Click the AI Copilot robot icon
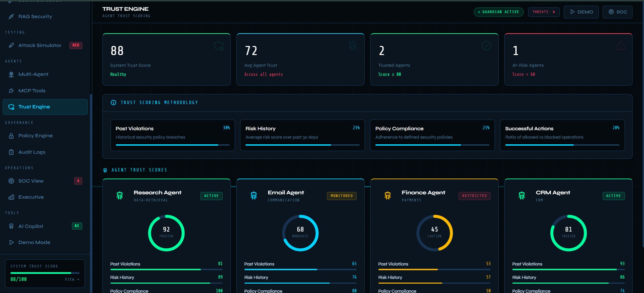 point(11,226)
